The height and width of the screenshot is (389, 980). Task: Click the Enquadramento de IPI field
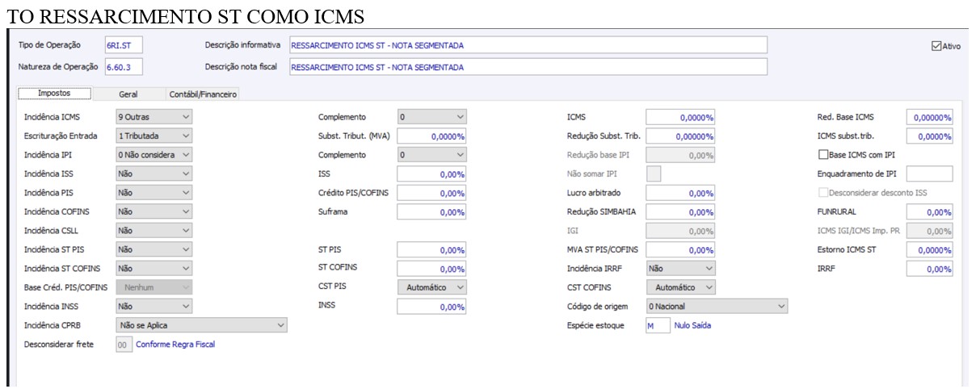tap(929, 174)
